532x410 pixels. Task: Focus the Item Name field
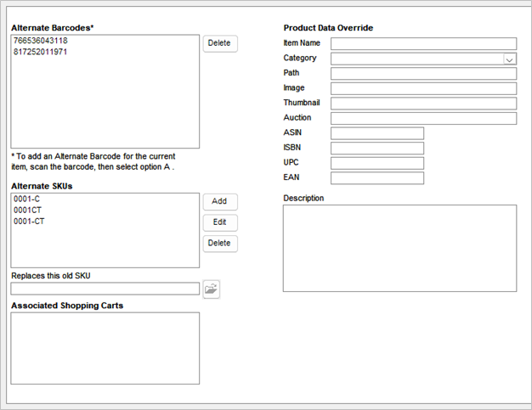[423, 44]
